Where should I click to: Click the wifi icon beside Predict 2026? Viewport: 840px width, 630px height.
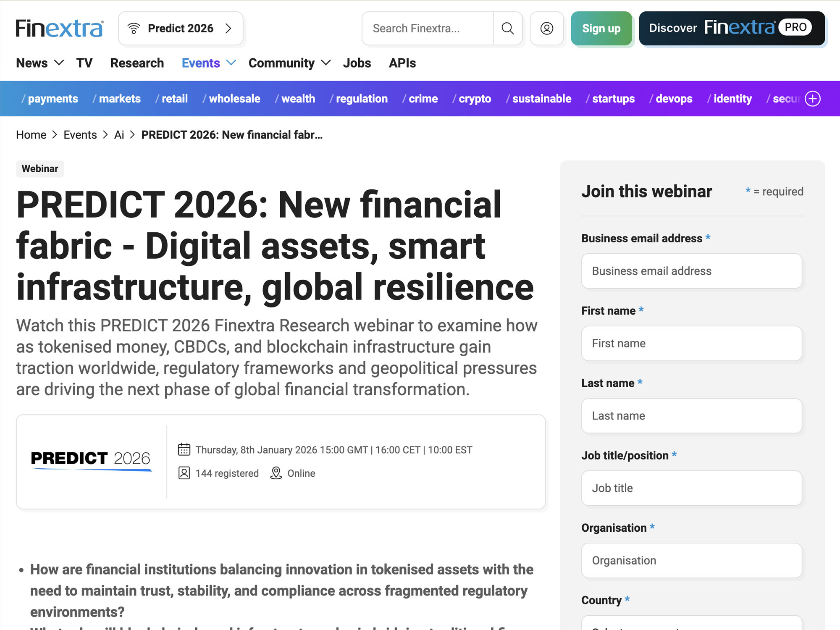pos(134,28)
